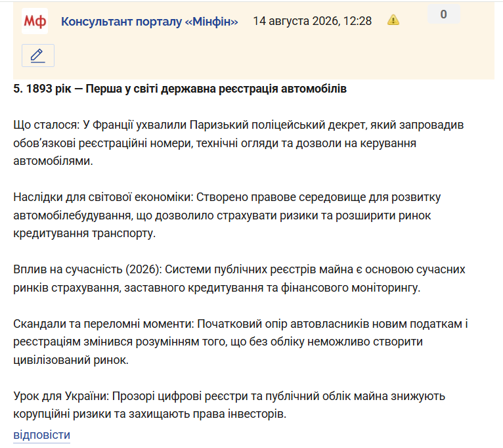The width and height of the screenshot is (503, 448).
Task: Click the words цивілізований ринок
Action: click(x=71, y=360)
